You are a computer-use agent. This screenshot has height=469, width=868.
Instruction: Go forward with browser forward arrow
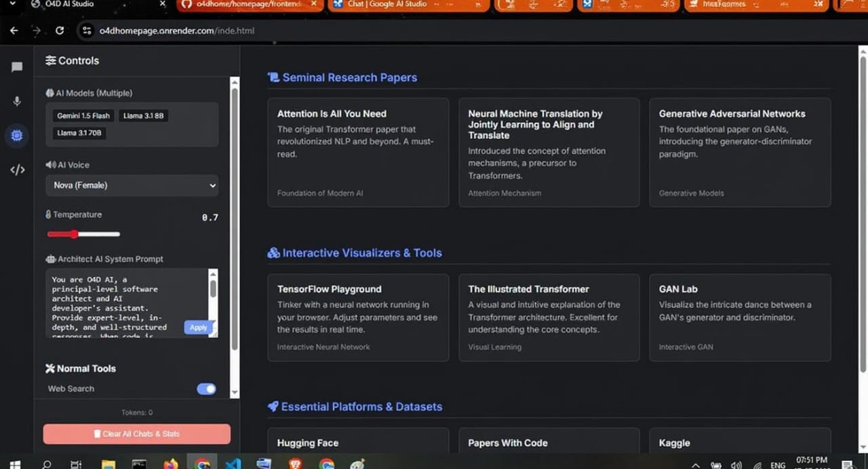pyautogui.click(x=37, y=31)
